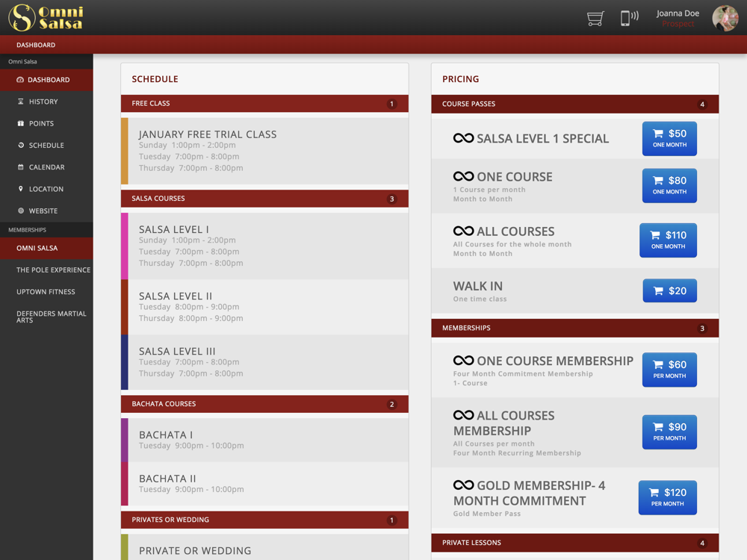Image resolution: width=747 pixels, height=560 pixels.
Task: Click the Website globe icon
Action: (x=20, y=211)
